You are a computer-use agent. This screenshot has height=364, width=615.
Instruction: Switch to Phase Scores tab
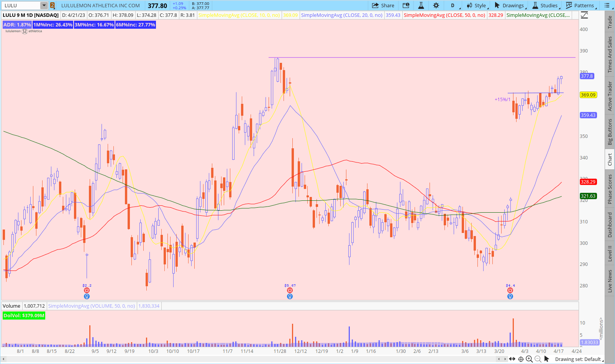click(x=610, y=189)
